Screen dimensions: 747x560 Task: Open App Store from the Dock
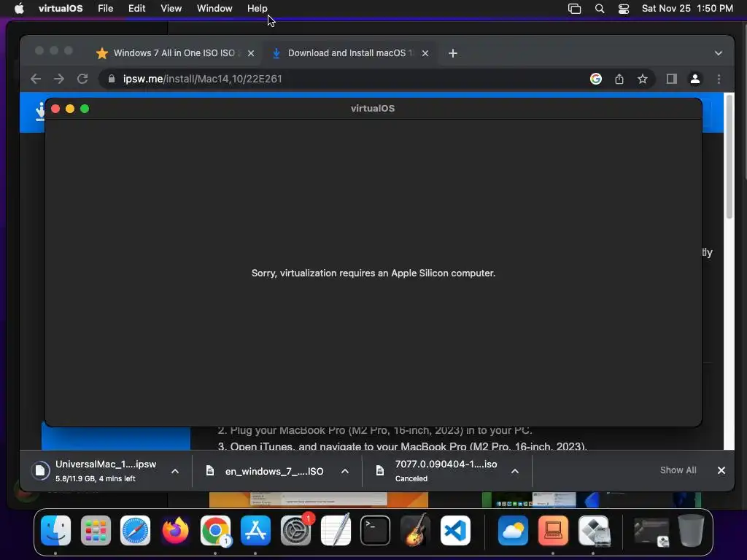255,531
